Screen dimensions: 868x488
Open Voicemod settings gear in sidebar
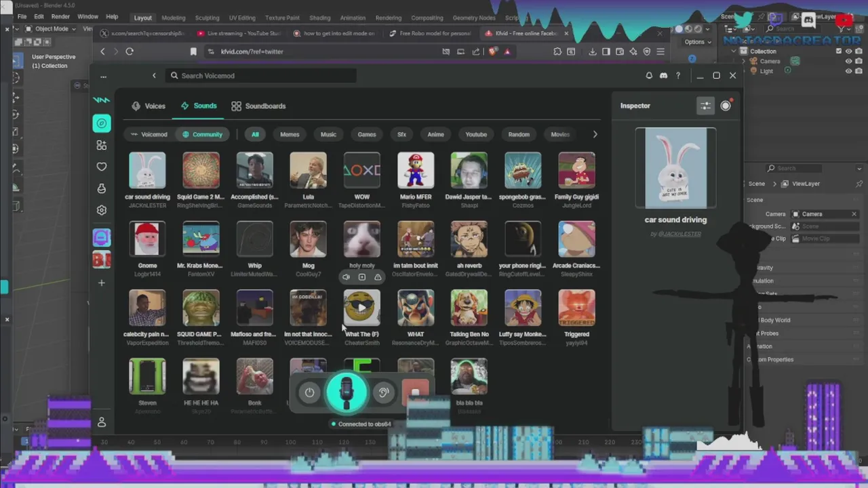coord(102,210)
